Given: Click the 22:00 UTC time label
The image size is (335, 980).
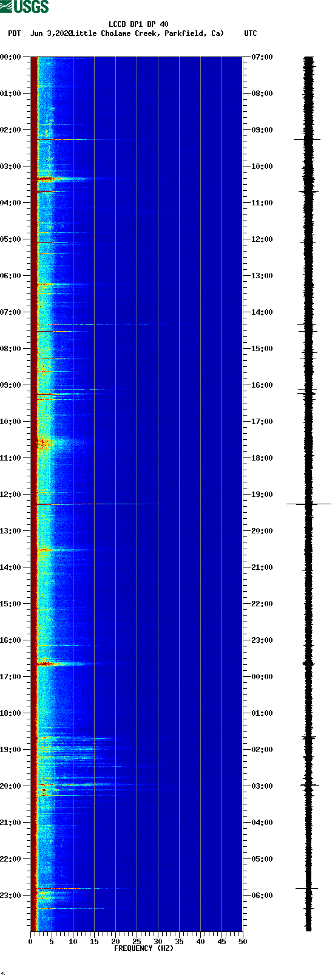Looking at the screenshot, I should (262, 604).
